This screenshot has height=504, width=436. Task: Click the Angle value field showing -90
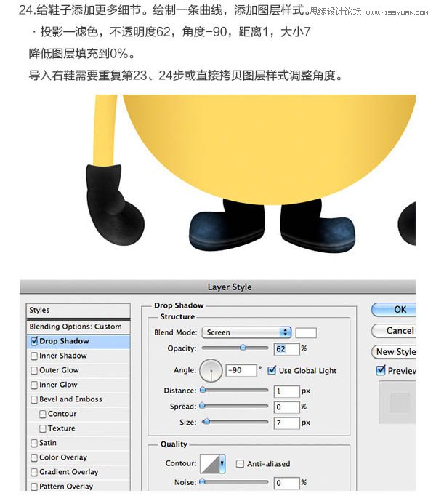pos(241,370)
